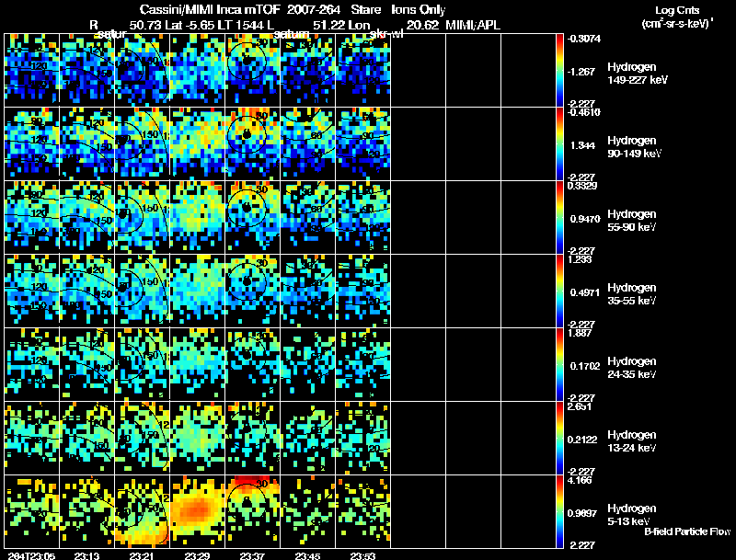Click the Cassini/MIMI Inca mTOF title
This screenshot has height=560, width=736.
(210, 10)
